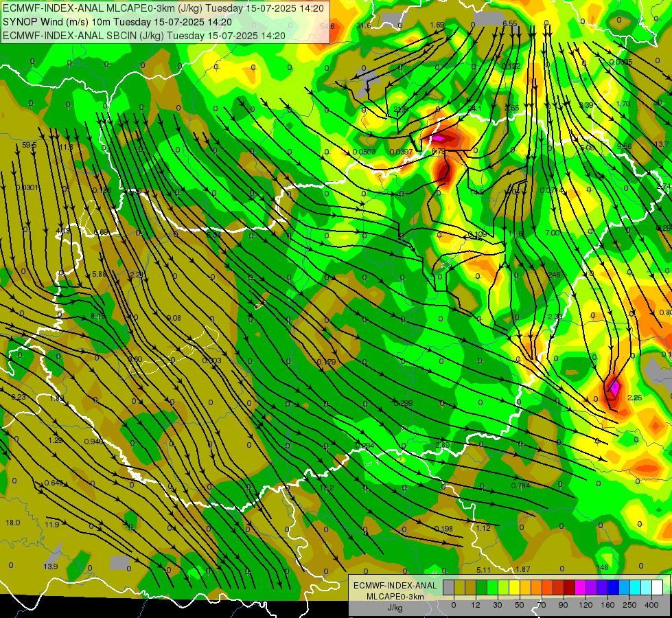The image size is (672, 618).
Task: Click the map value 0.0397
Action: point(401,152)
